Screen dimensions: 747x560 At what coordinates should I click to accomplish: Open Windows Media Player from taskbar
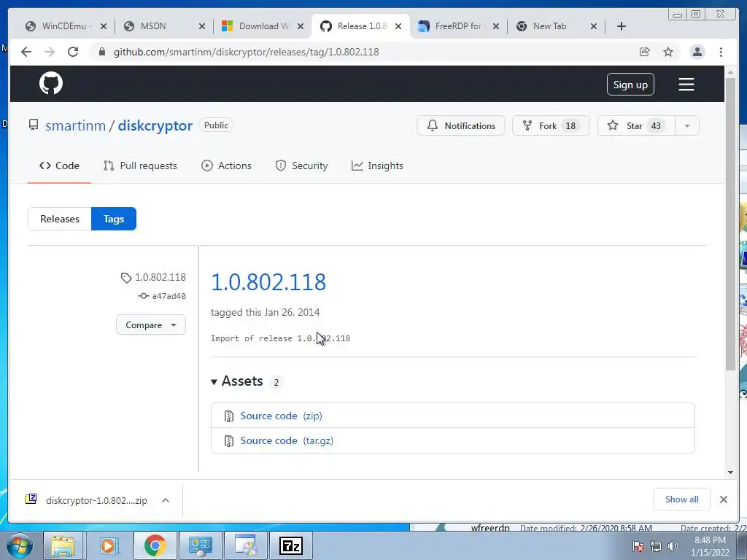(108, 545)
